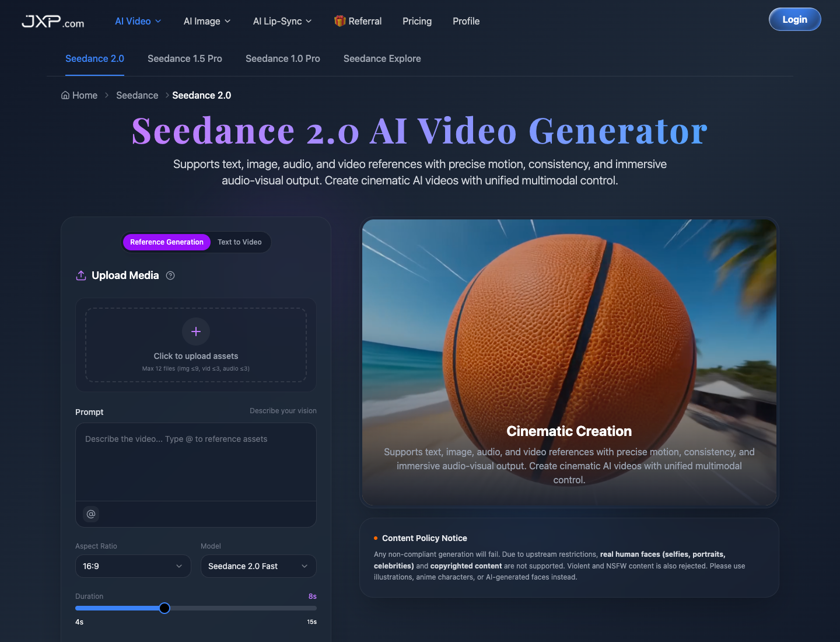Screen dimensions: 840x642
Task: Go to the Pricing page
Action: pyautogui.click(x=417, y=21)
